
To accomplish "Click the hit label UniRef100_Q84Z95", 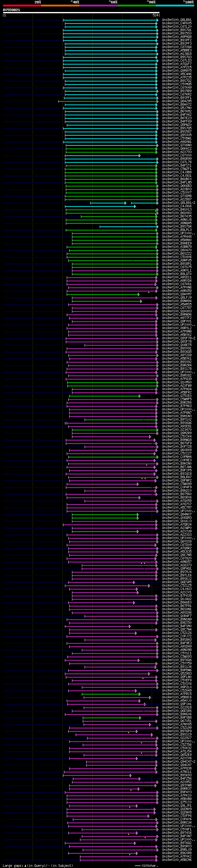I will [176, 101].
